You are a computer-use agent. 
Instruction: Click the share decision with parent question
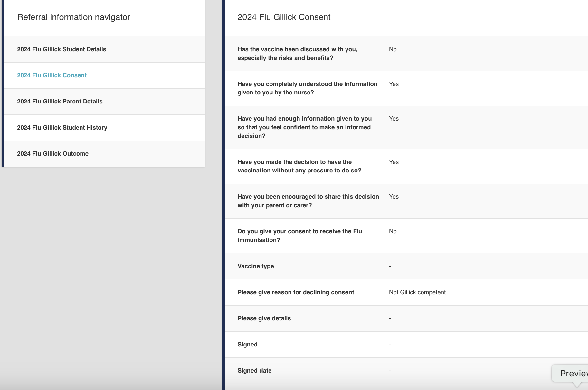pos(308,201)
